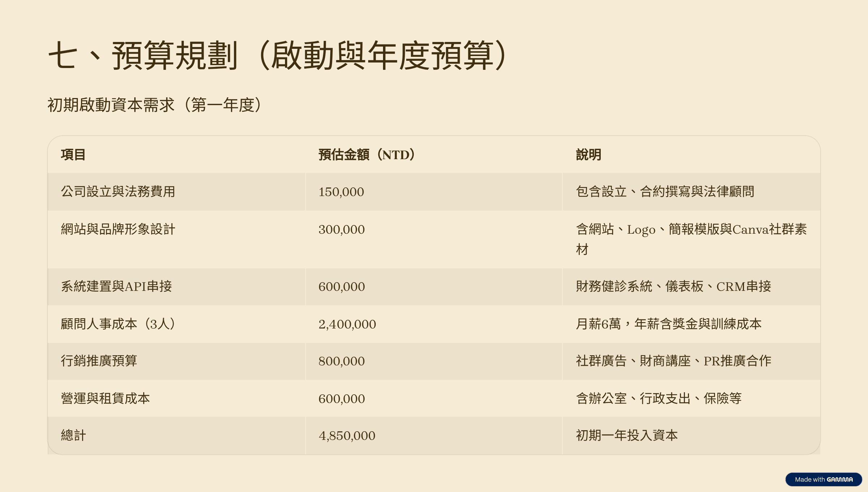
Task: Click the Made with Gamma badge
Action: pyautogui.click(x=824, y=479)
